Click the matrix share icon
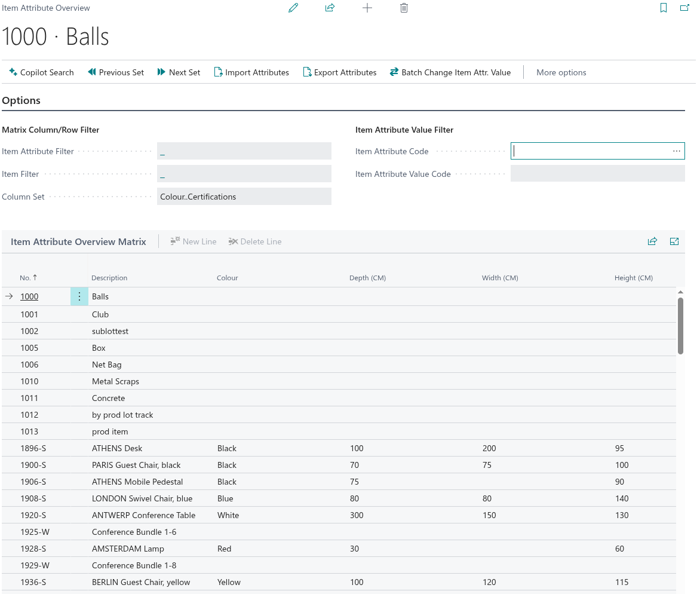The image size is (700, 594). [652, 241]
